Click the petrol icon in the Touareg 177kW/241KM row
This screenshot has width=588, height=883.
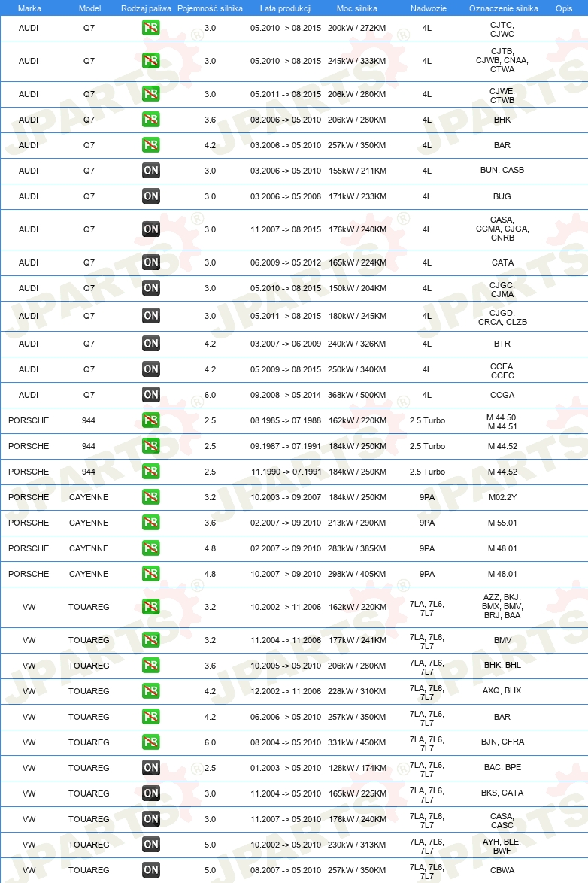click(151, 640)
